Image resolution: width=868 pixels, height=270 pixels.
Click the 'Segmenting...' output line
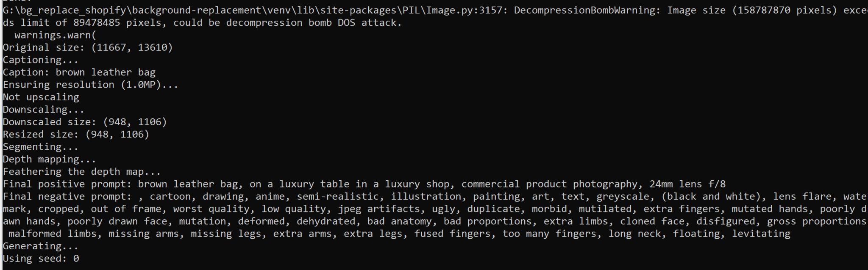[x=41, y=147]
